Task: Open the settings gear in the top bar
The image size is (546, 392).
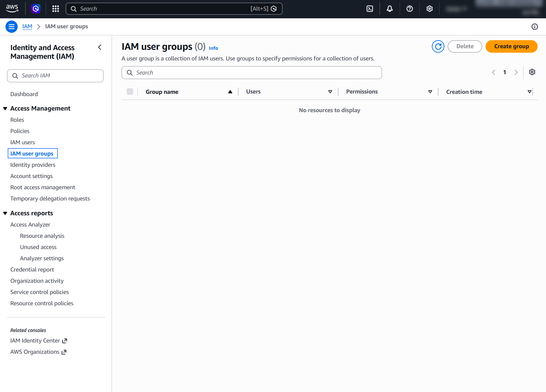Action: point(430,9)
